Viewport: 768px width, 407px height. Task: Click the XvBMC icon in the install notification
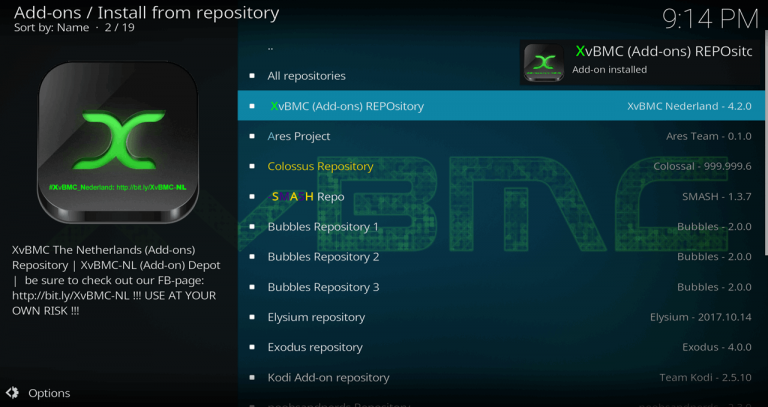pos(544,62)
